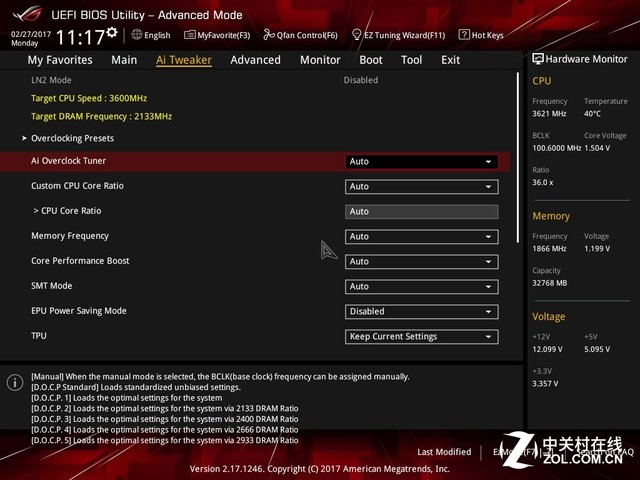Open Qfan Control(F6)
The image size is (640, 480).
(x=300, y=35)
